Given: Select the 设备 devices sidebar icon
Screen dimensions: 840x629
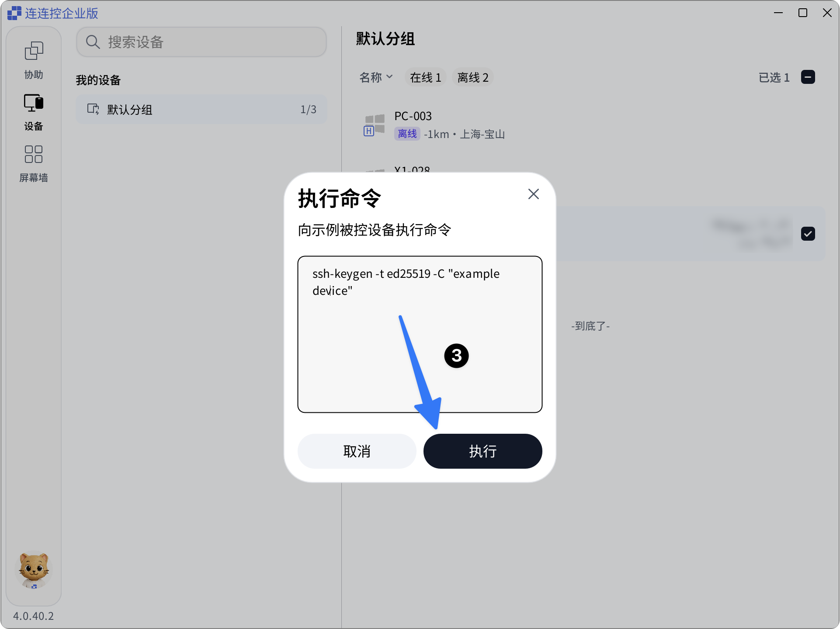Looking at the screenshot, I should [x=34, y=103].
